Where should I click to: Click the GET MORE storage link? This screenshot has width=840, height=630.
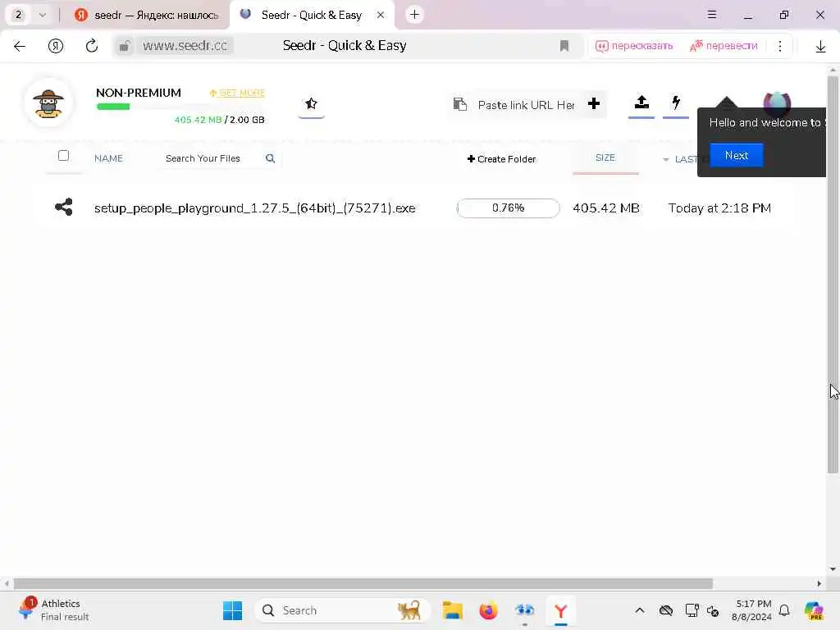pyautogui.click(x=237, y=94)
